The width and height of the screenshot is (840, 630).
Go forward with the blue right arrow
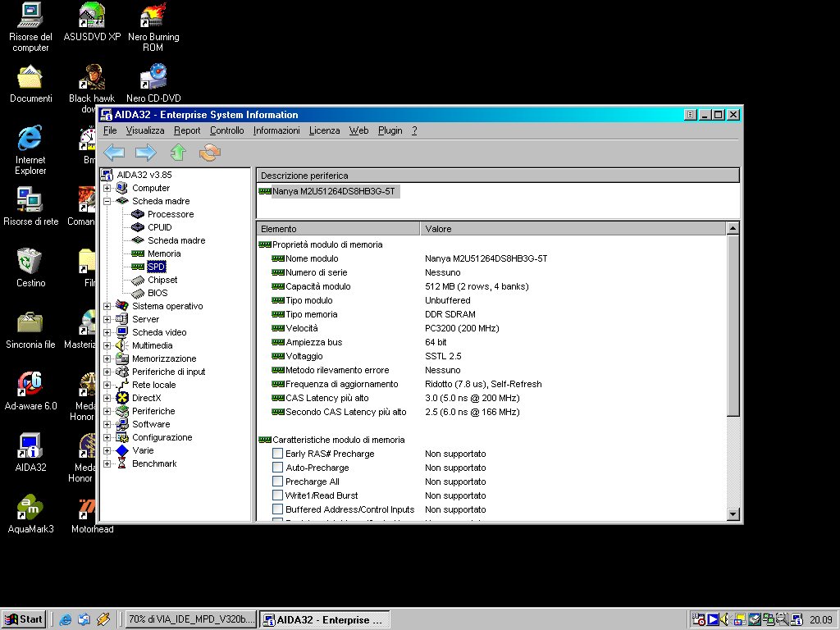pos(146,153)
